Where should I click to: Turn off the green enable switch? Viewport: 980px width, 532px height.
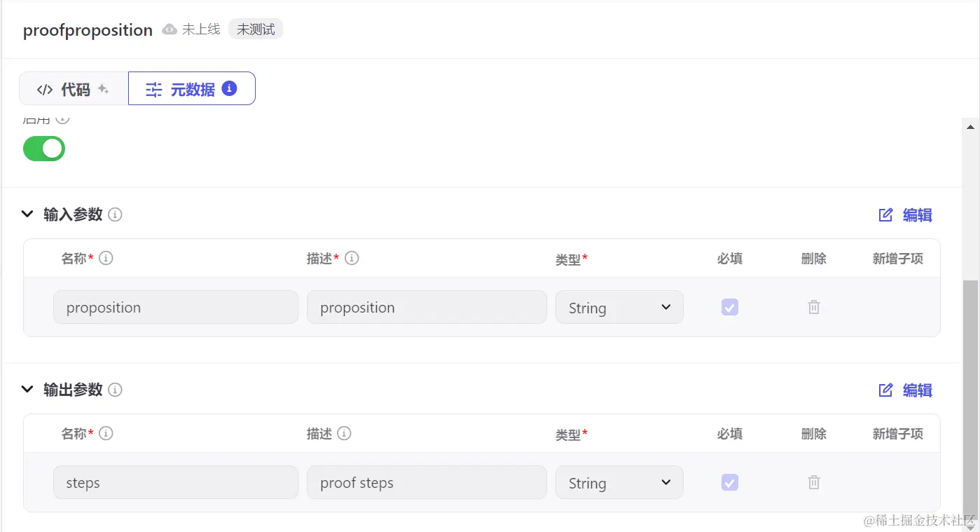(x=44, y=149)
